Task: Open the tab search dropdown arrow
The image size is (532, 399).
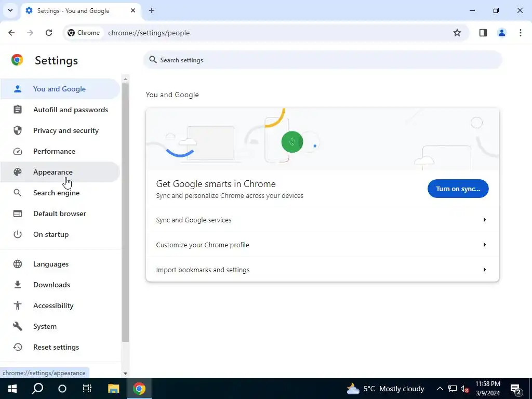Action: pyautogui.click(x=10, y=10)
